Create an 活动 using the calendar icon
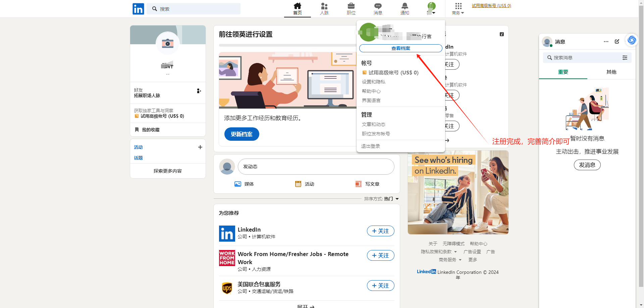The width and height of the screenshot is (644, 308). (x=298, y=184)
